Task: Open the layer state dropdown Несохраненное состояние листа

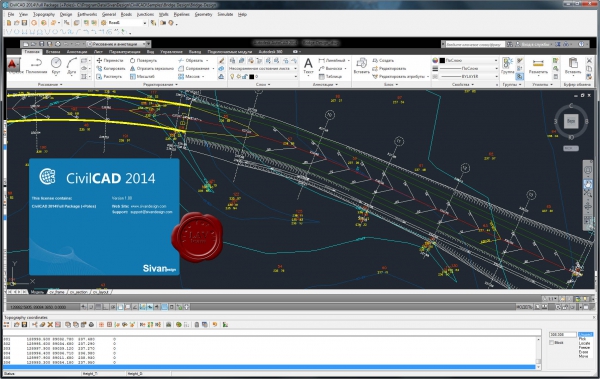Action: tap(263, 69)
